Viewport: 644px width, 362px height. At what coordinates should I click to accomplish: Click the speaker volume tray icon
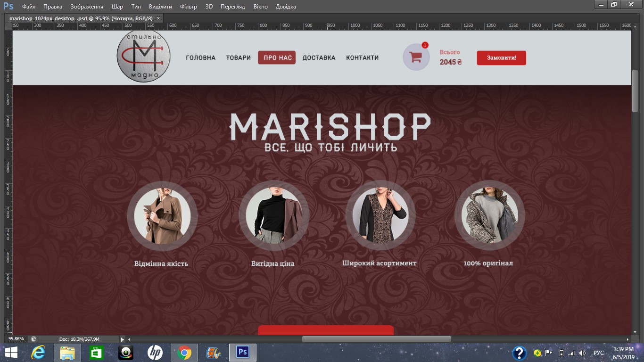tap(582, 353)
